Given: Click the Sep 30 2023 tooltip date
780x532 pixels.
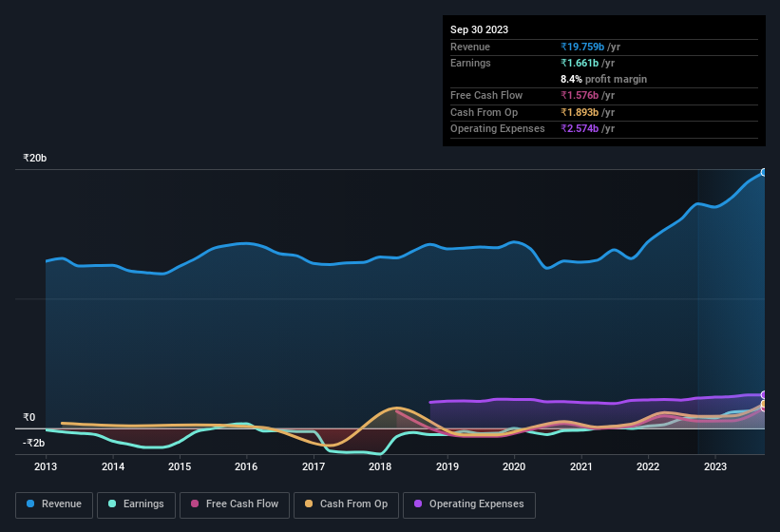Looking at the screenshot, I should [x=479, y=29].
